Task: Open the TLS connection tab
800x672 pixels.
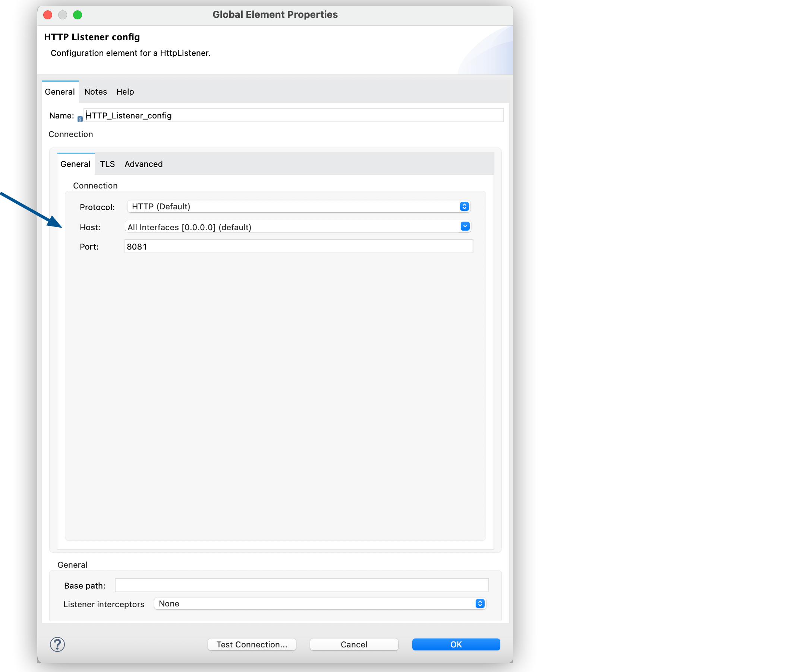Action: coord(107,164)
